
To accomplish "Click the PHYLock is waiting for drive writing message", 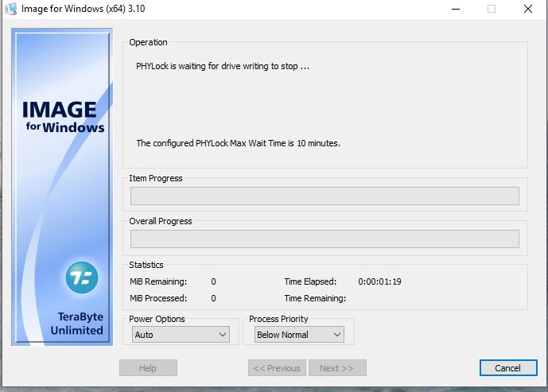I will [x=223, y=66].
